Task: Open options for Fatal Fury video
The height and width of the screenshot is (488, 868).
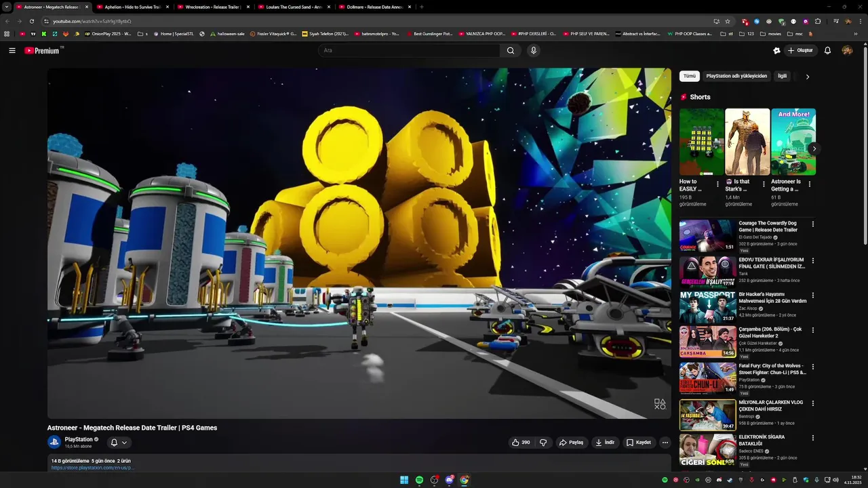Action: pyautogui.click(x=813, y=367)
